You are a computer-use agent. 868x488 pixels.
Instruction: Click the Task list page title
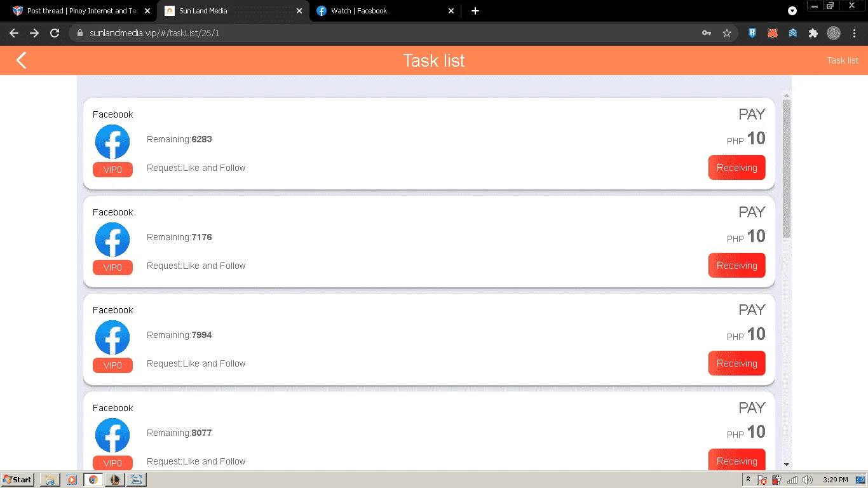click(434, 60)
